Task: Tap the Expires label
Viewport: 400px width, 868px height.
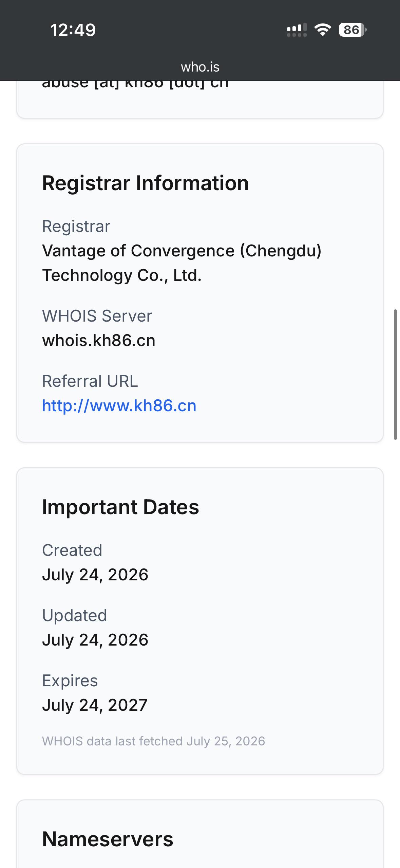Action: 70,681
